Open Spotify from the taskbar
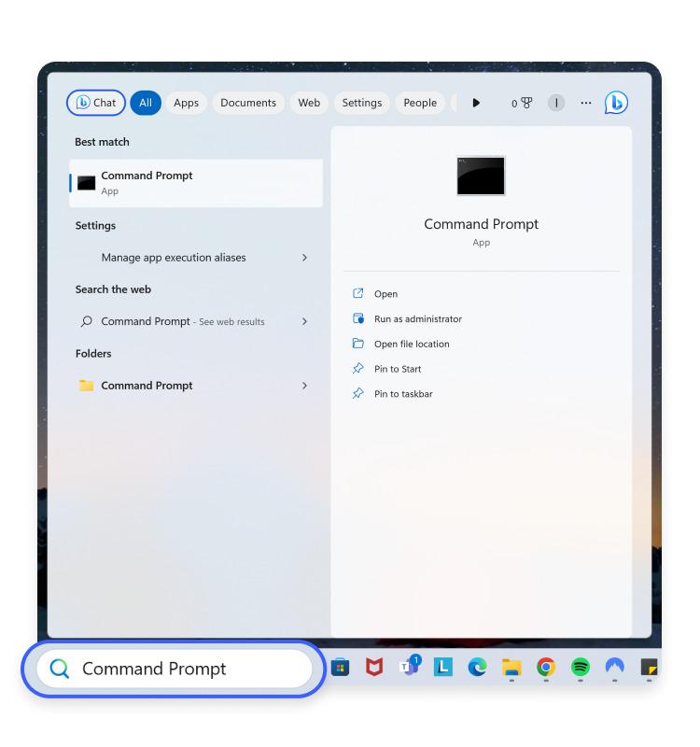The width and height of the screenshot is (700, 747). [x=581, y=667]
